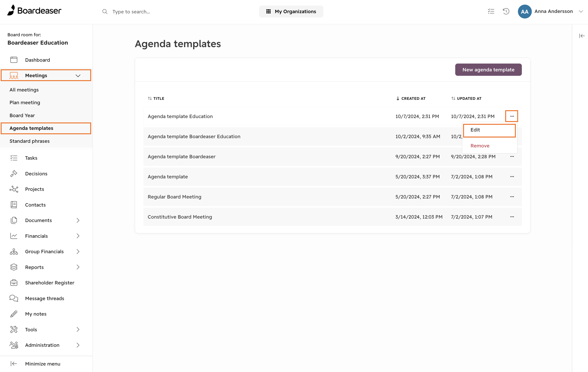Choose Remove from the context menu
Image resolution: width=588 pixels, height=372 pixels.
[x=490, y=146]
